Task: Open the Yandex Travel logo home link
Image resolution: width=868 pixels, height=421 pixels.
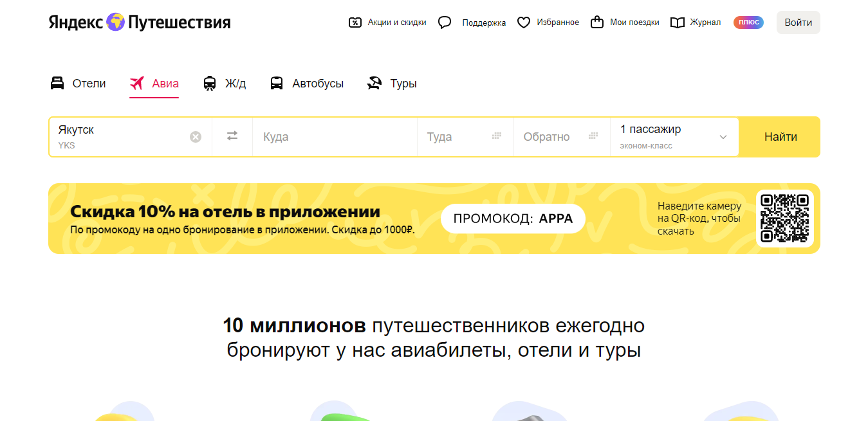Action: (x=139, y=22)
